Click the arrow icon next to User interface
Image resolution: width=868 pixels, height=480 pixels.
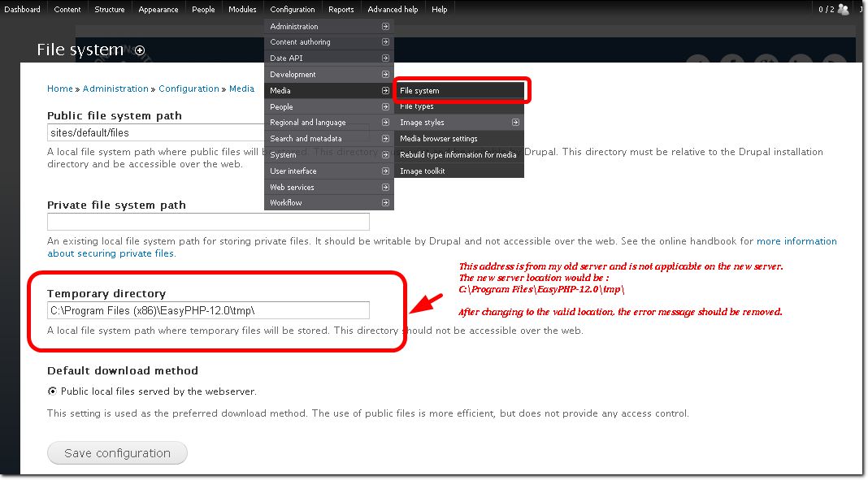pyautogui.click(x=385, y=171)
